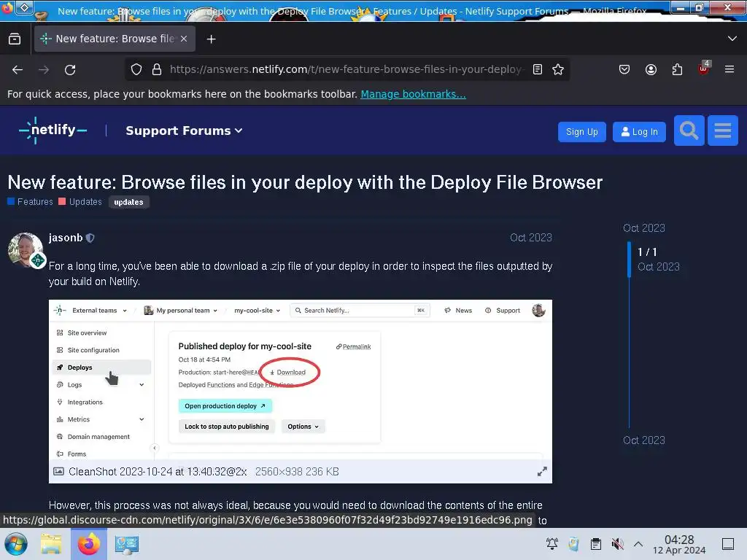Show site security padlock info
The image size is (747, 560).
pyautogui.click(x=157, y=69)
